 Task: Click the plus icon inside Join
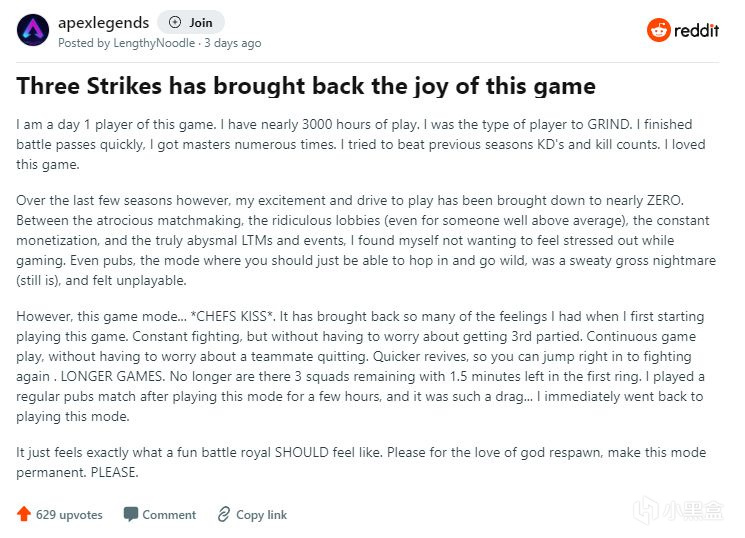(176, 22)
